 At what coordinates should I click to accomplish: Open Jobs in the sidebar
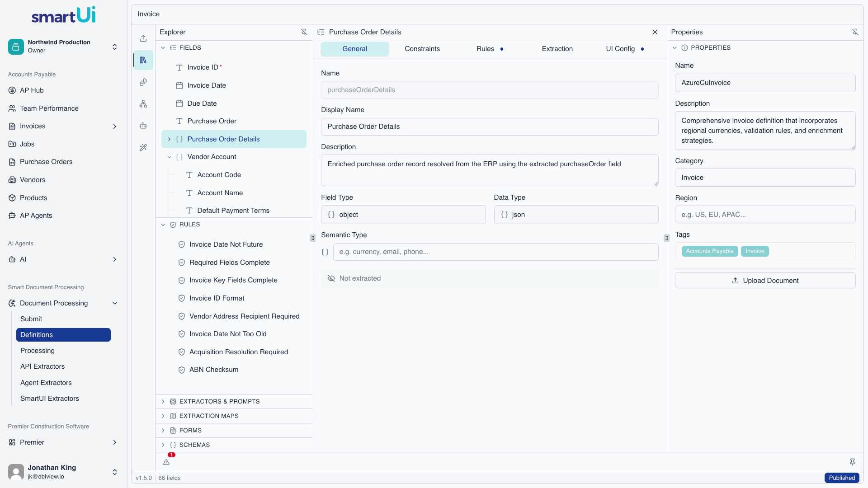63,144
